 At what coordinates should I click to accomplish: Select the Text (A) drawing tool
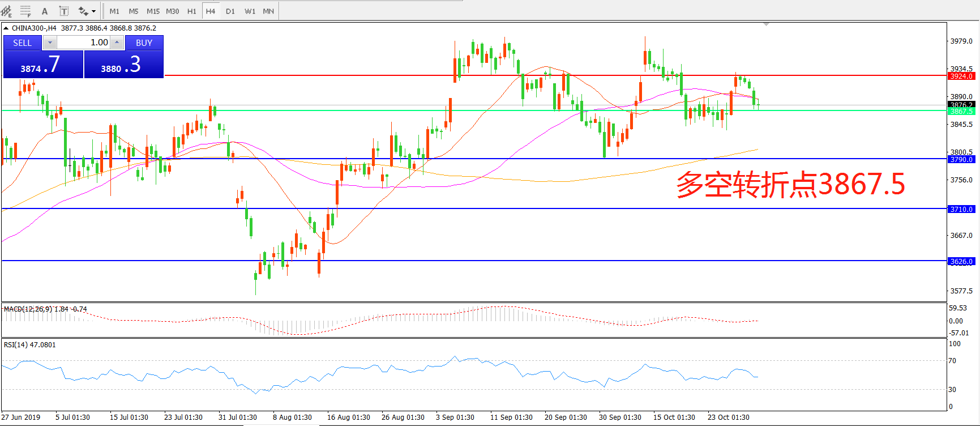(45, 11)
